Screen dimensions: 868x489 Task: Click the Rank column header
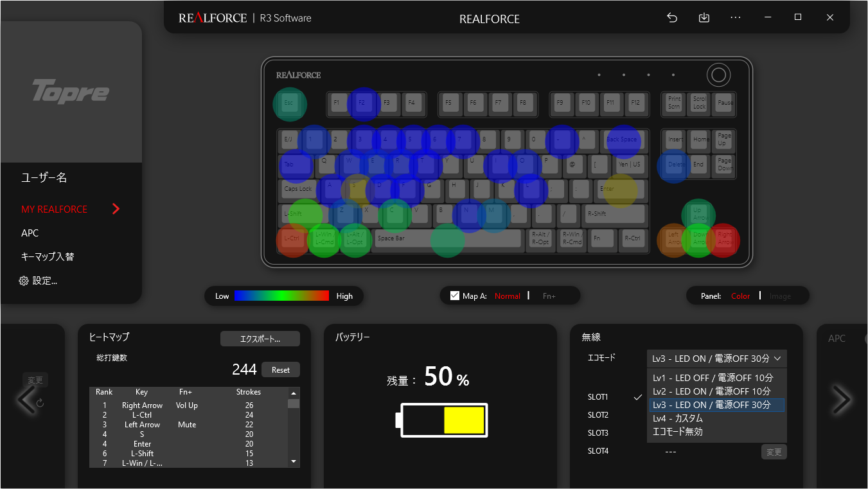click(x=104, y=392)
